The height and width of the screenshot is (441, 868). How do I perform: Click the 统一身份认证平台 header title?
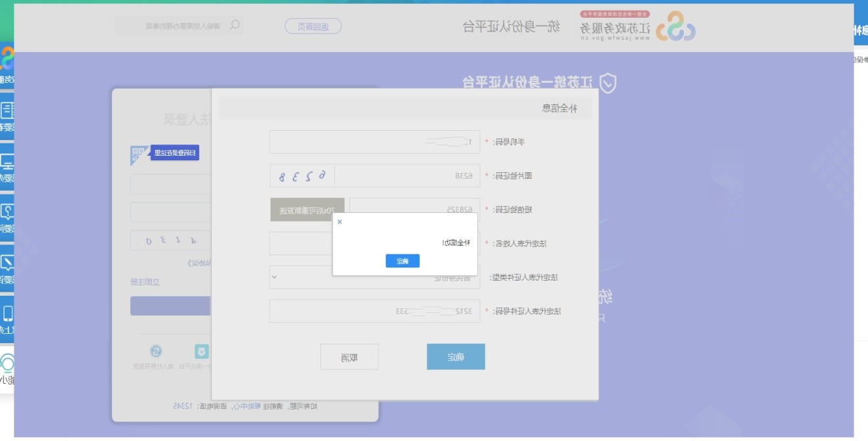coord(512,26)
